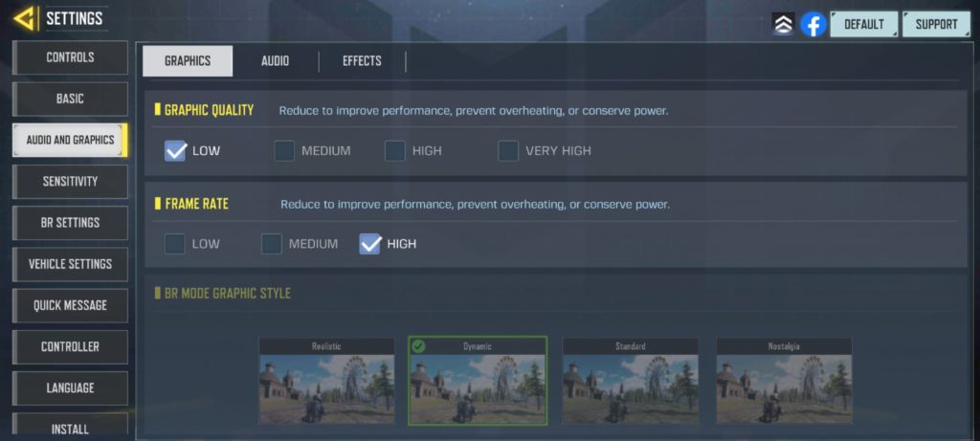
Task: Set frame rate to Medium
Action: [x=271, y=244]
